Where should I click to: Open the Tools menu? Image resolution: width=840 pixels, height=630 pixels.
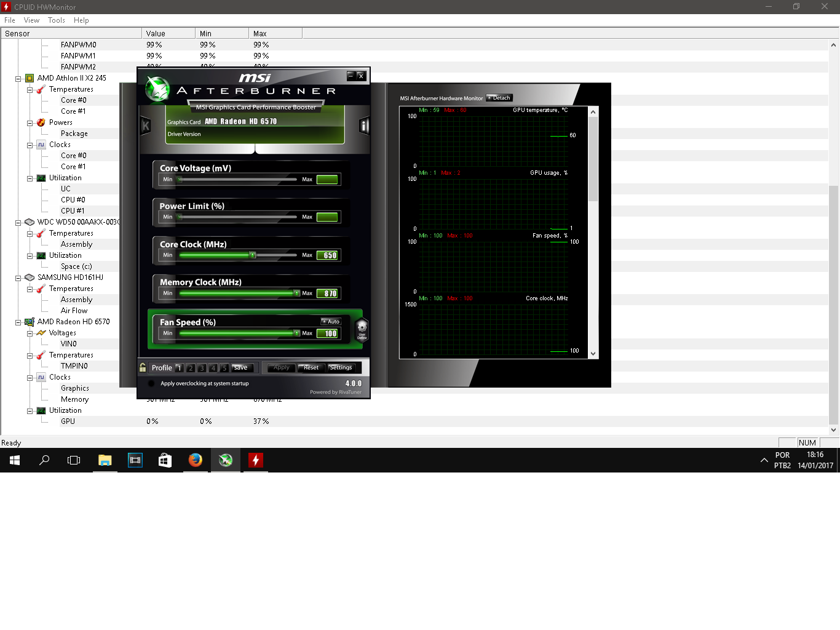(x=57, y=20)
